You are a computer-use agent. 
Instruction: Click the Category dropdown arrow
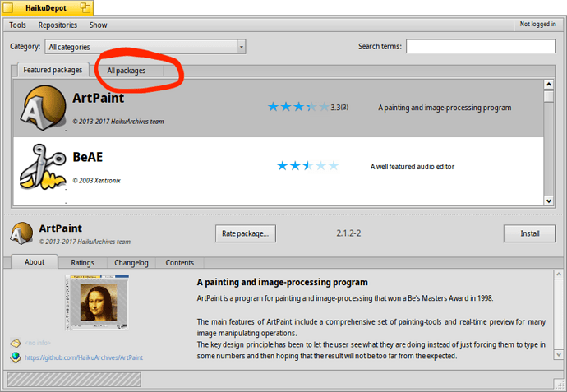242,47
